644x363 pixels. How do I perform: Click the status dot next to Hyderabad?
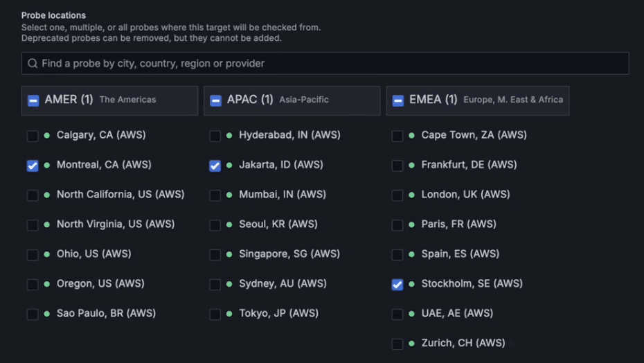[229, 135]
